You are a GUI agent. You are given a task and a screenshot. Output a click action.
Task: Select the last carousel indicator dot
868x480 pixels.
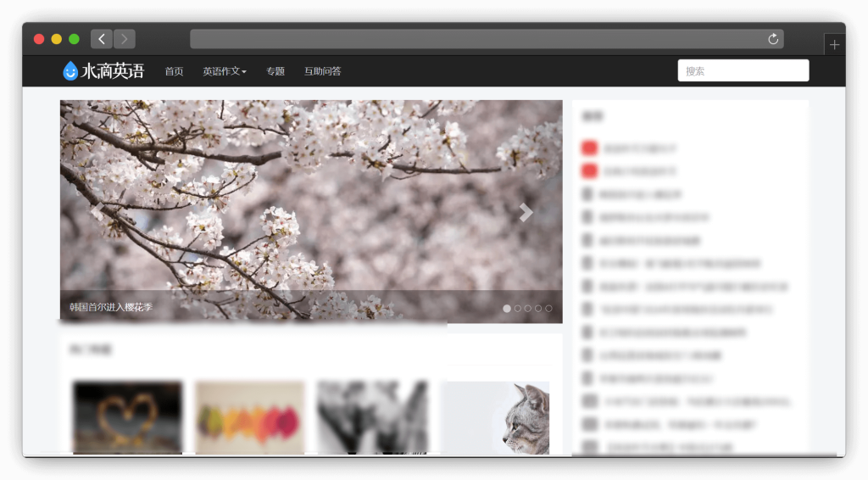[x=548, y=309]
